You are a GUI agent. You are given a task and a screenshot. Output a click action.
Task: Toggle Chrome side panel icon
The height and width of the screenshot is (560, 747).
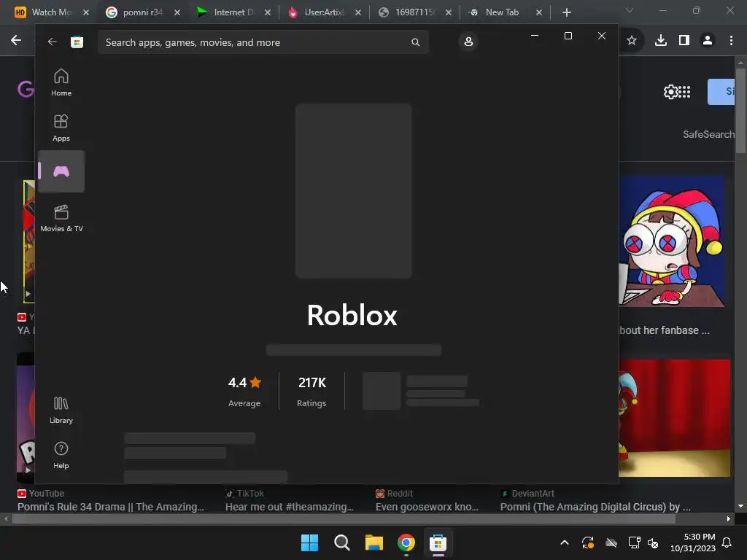pos(684,41)
